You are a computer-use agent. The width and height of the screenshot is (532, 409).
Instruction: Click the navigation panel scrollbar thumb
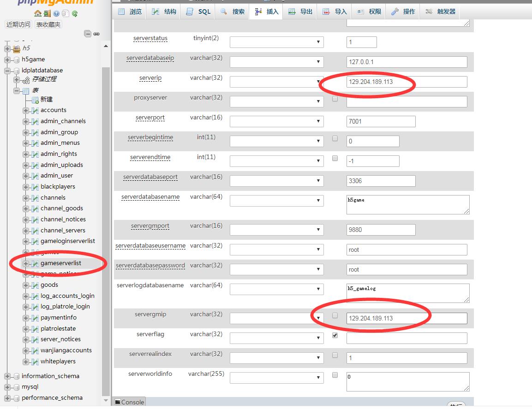(106, 231)
